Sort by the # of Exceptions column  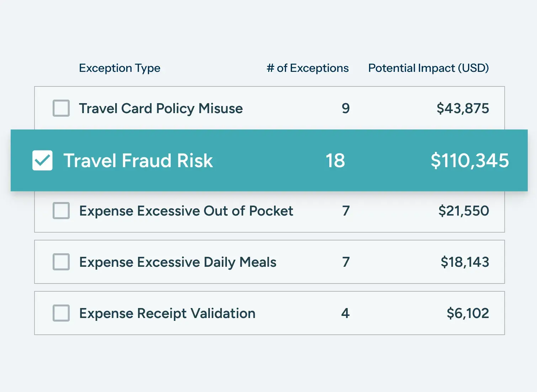(307, 68)
